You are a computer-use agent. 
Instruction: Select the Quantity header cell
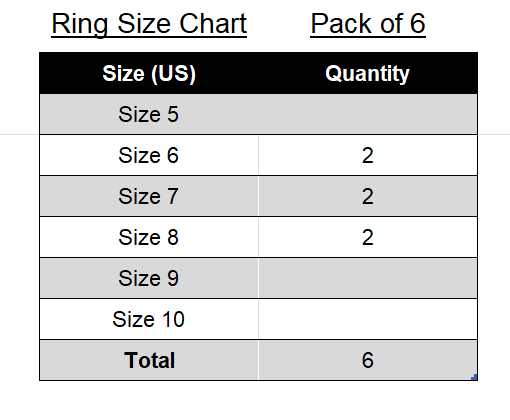pyautogui.click(x=368, y=73)
